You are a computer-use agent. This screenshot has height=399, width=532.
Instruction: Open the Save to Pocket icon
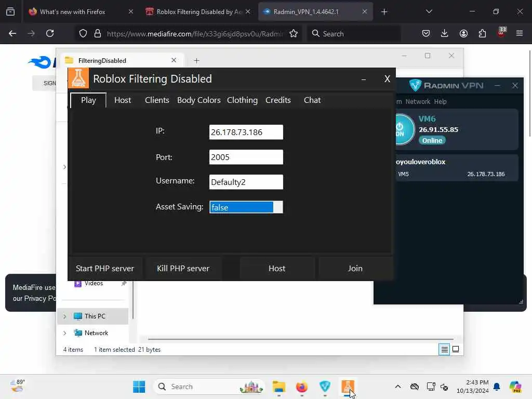tap(426, 33)
